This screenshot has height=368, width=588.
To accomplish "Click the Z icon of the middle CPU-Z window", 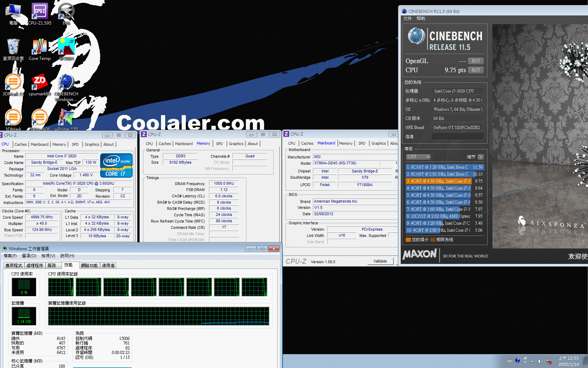I will 144,134.
